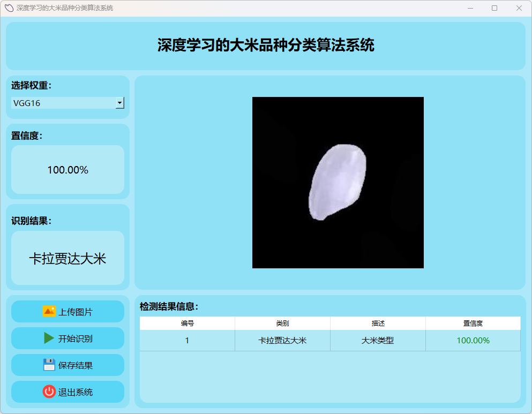
Task: Click the 描述 column header
Action: (x=378, y=323)
